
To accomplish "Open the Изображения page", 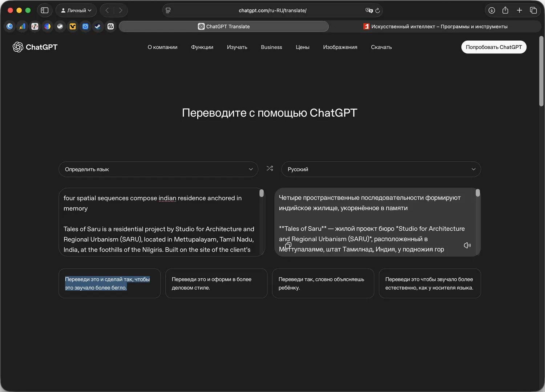I will [x=340, y=47].
